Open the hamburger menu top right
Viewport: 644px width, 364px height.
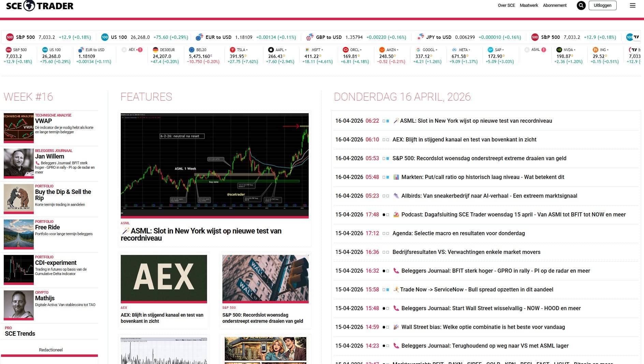(x=633, y=5)
